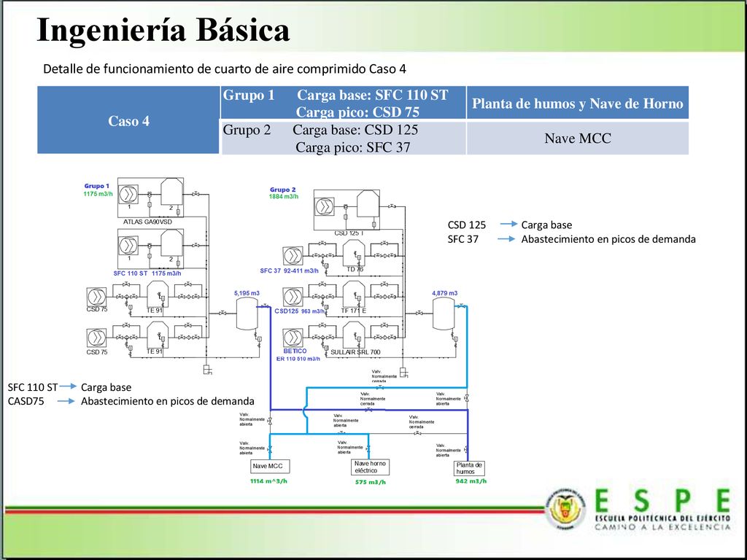Viewport: 747px width, 560px height.
Task: Click the 'CASD75' legend text
Action: tap(26, 401)
